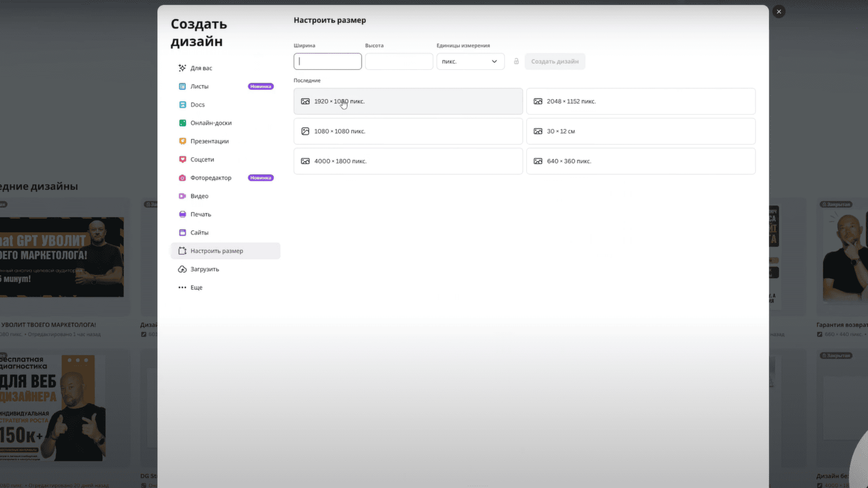
Task: Focus the Высота height input field
Action: tap(399, 61)
